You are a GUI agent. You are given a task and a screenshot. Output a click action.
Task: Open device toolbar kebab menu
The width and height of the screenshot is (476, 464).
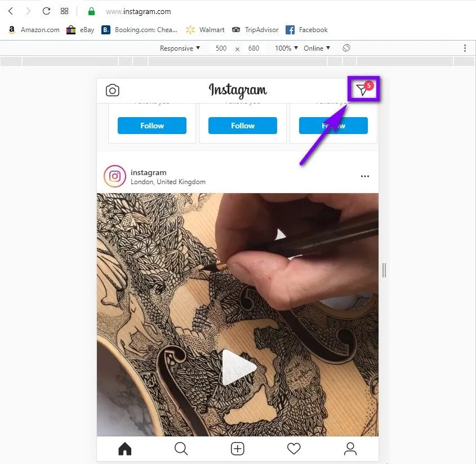[x=465, y=48]
